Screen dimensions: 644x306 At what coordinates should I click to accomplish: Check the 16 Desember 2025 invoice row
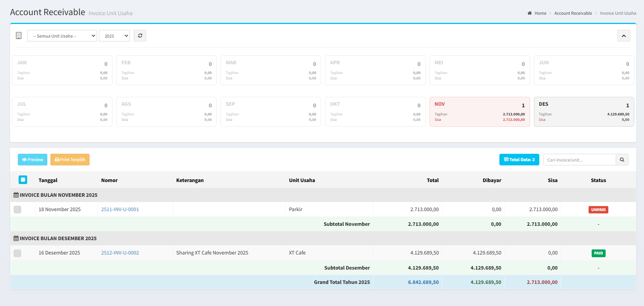(17, 253)
